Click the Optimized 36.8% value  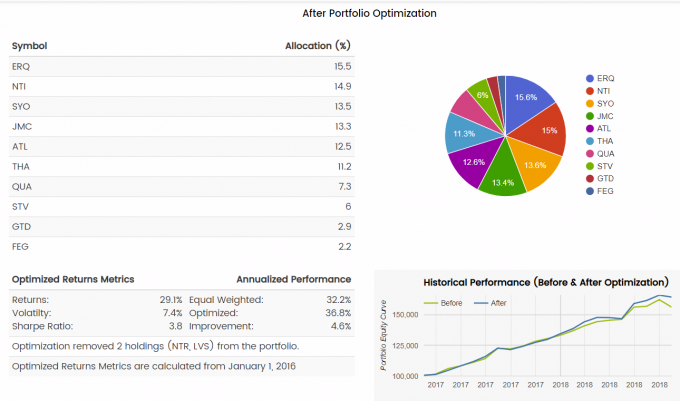(338, 313)
